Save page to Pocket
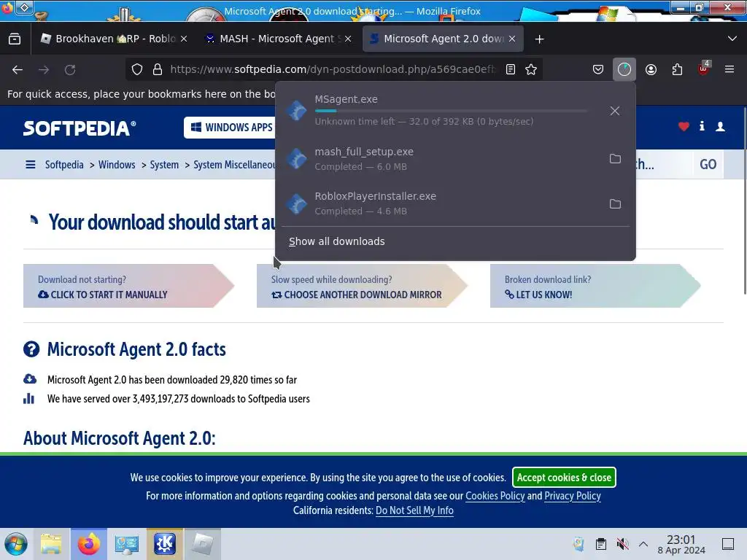747x560 pixels. click(x=598, y=69)
